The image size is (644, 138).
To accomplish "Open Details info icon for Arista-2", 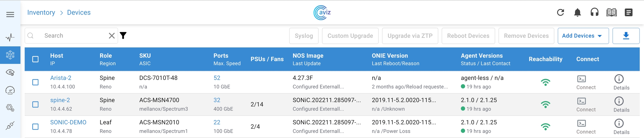I will tap(619, 79).
